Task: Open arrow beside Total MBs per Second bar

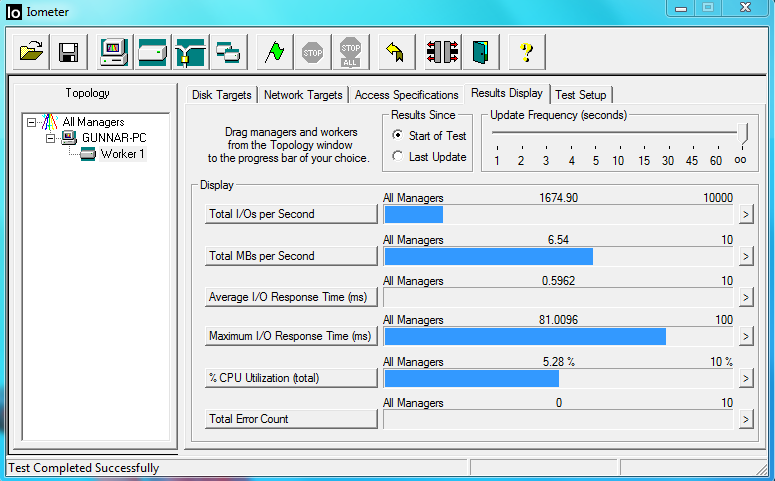Action: 746,257
